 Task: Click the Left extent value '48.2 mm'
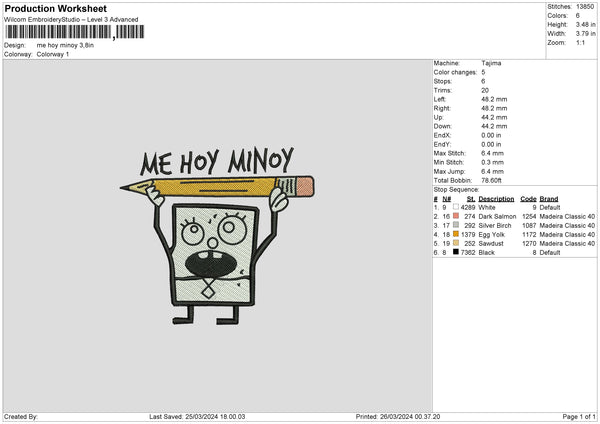[494, 99]
